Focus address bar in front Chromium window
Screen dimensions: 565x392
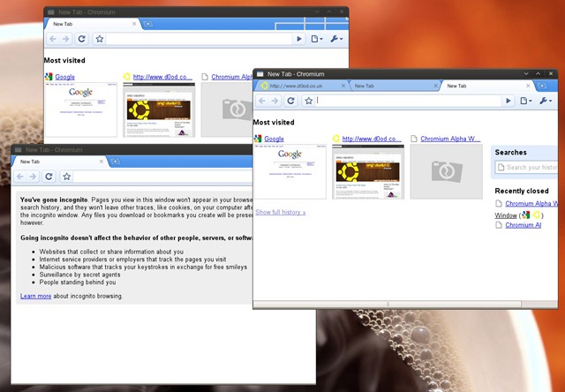[409, 101]
